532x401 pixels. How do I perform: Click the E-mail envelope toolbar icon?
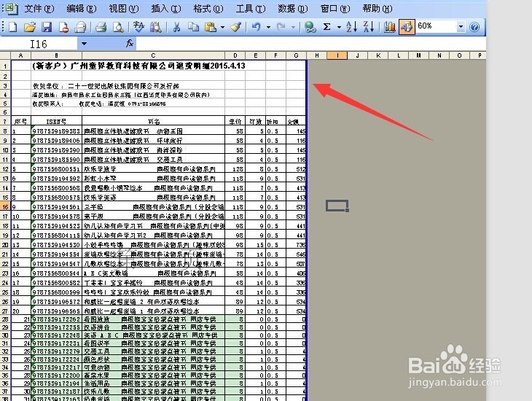[x=80, y=27]
